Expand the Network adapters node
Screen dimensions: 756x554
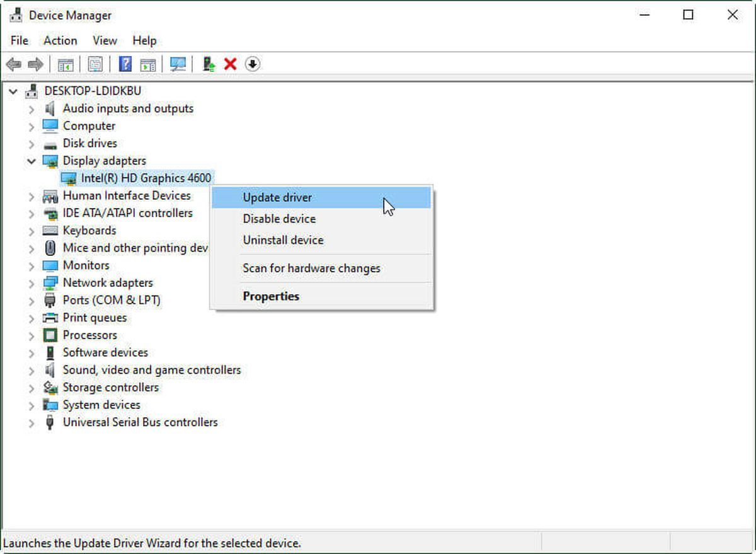click(31, 283)
